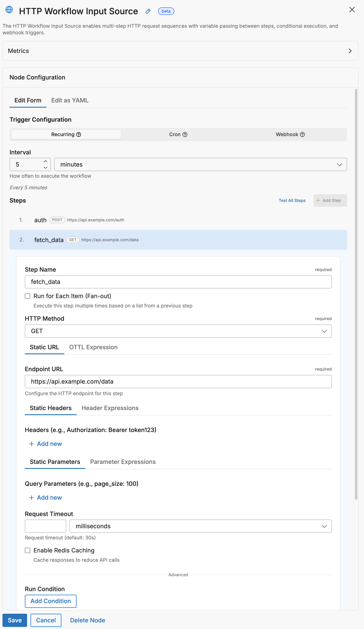
Task: Switch to the OTTL Expression tab
Action: click(93, 347)
